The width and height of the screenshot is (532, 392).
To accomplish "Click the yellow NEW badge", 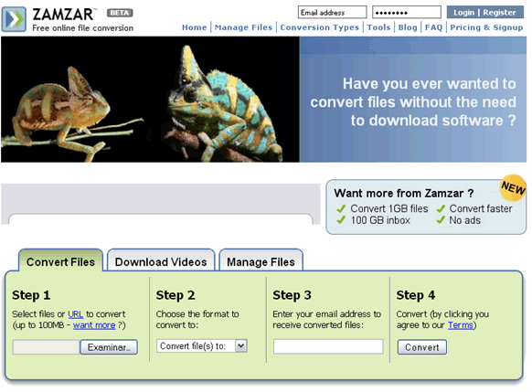I will 513,187.
